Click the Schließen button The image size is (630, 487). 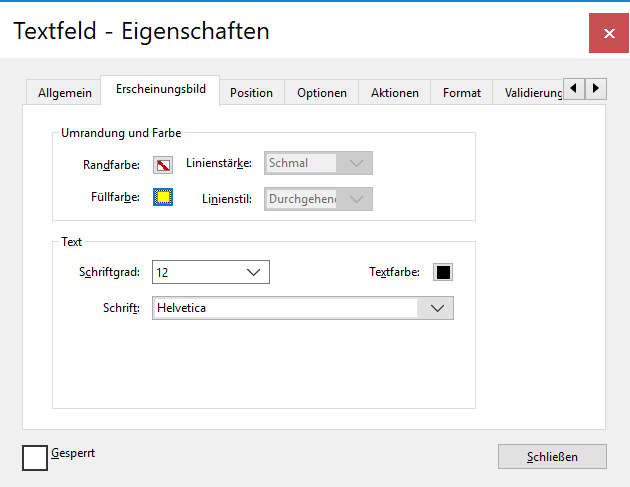click(552, 456)
